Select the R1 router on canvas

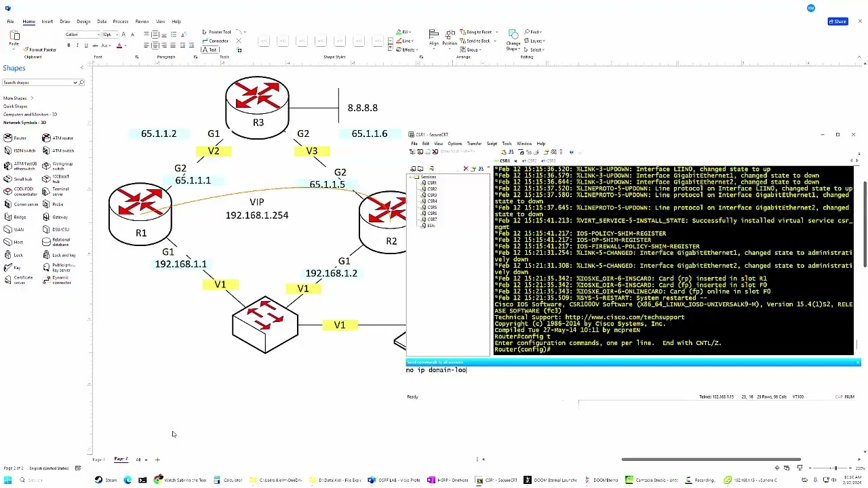140,213
